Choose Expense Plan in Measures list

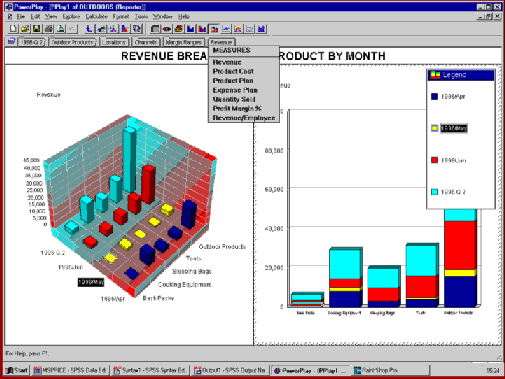(244, 90)
